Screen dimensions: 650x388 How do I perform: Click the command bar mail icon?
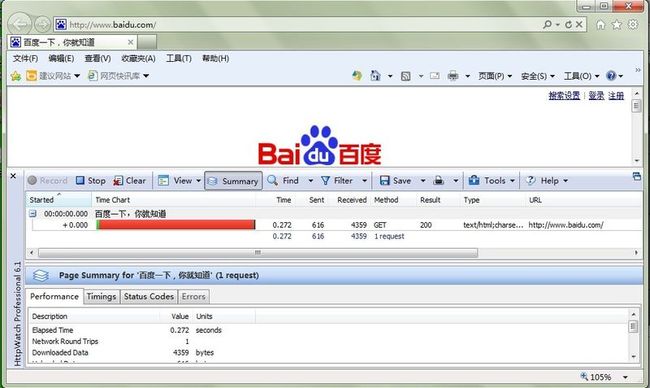[434, 76]
